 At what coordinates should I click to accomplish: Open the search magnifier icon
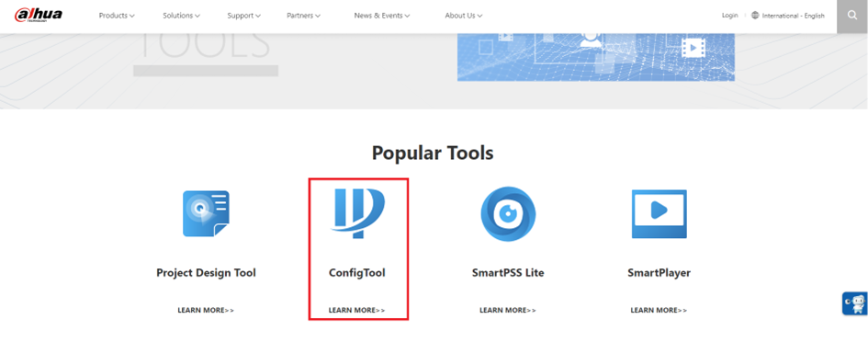pos(852,16)
